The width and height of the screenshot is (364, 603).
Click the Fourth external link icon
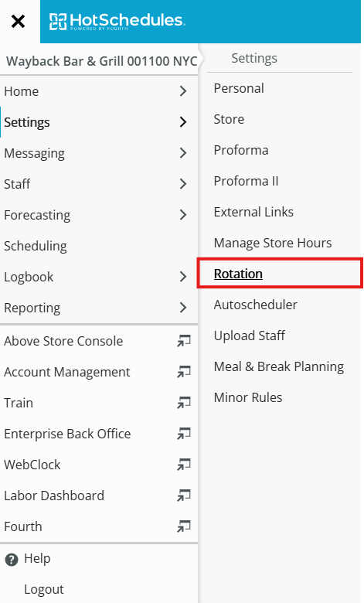click(184, 526)
